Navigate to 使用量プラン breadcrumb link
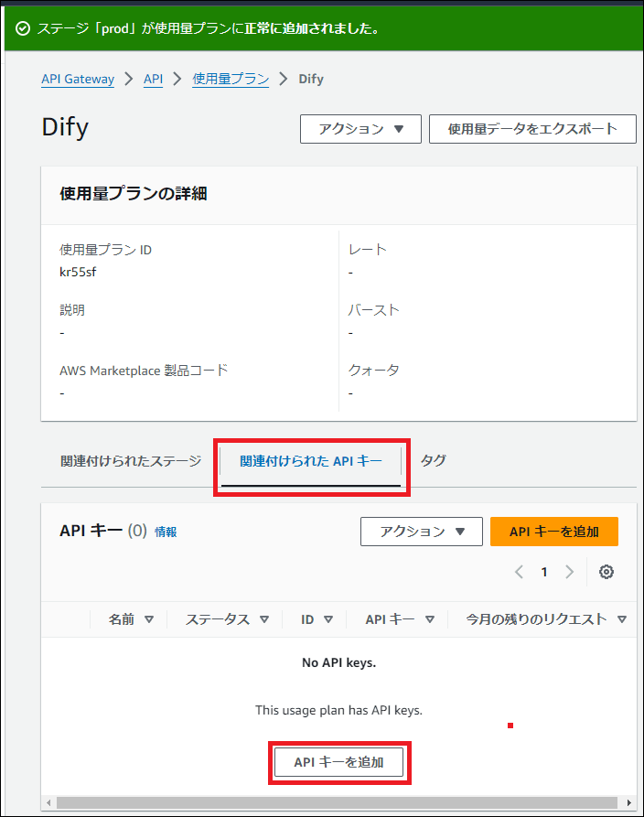The height and width of the screenshot is (817, 644). [x=231, y=79]
